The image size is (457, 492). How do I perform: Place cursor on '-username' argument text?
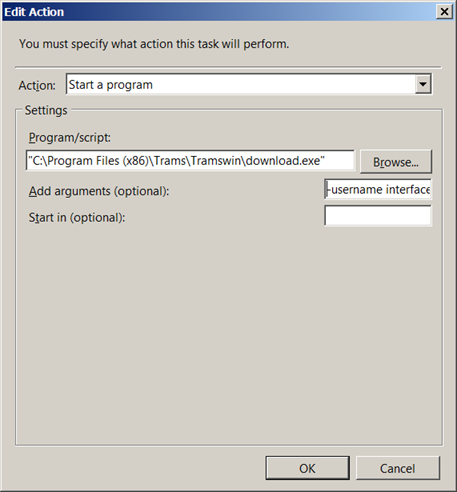coord(355,189)
